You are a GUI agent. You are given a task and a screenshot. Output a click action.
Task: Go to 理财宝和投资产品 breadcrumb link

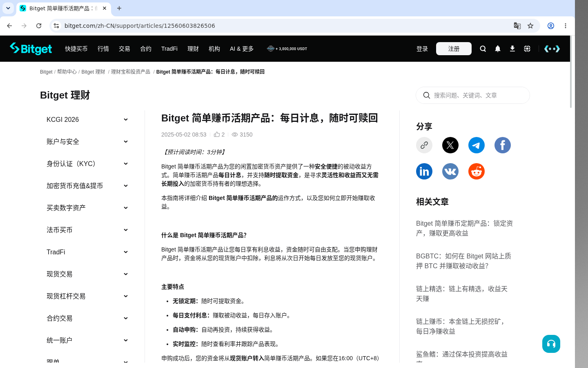click(131, 72)
